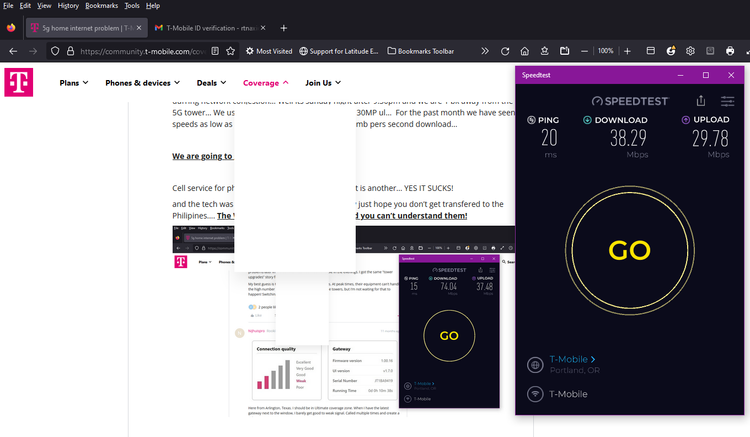Click the sidebar toggle icon in toolbar
The image size is (750, 437).
pyautogui.click(x=651, y=51)
